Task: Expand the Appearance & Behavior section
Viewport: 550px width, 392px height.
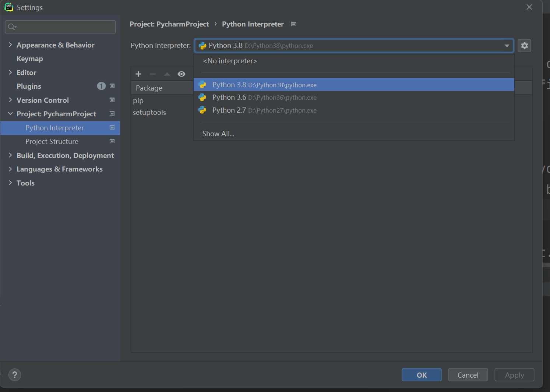Action: tap(10, 45)
